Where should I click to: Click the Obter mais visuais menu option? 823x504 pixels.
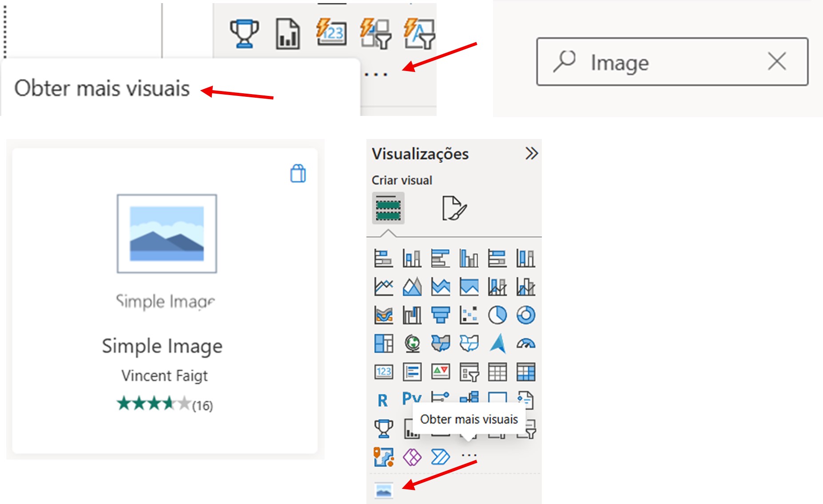102,88
